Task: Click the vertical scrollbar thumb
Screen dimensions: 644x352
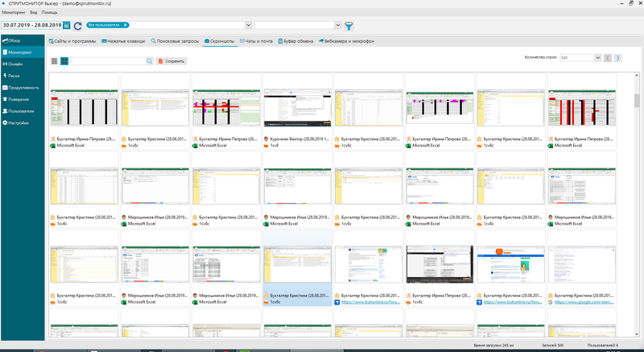Action: (x=637, y=100)
